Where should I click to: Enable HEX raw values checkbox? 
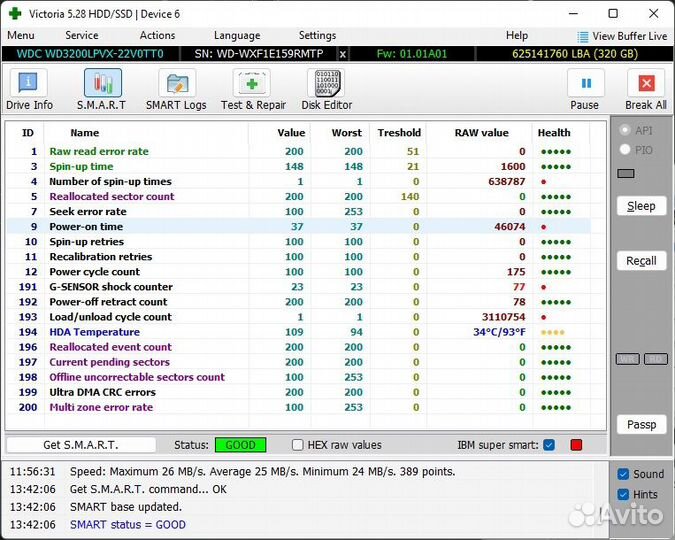coord(298,445)
